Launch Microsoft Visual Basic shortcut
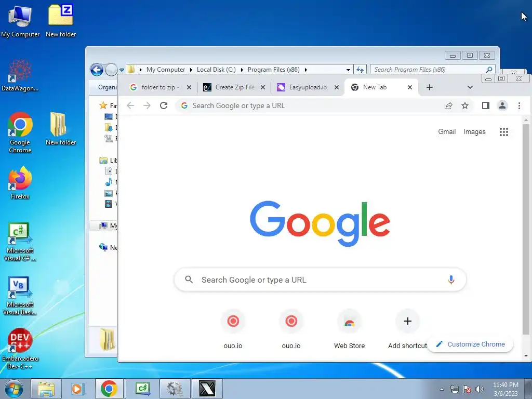 (x=20, y=296)
